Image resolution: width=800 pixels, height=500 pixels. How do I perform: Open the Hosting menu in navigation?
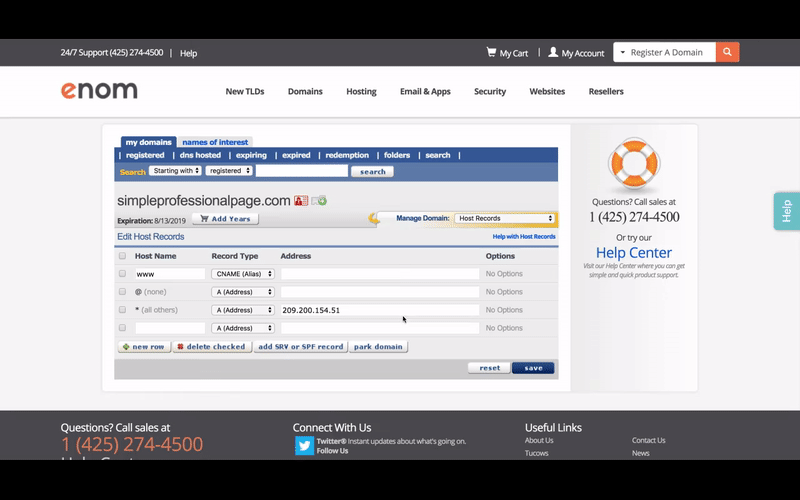pos(361,91)
